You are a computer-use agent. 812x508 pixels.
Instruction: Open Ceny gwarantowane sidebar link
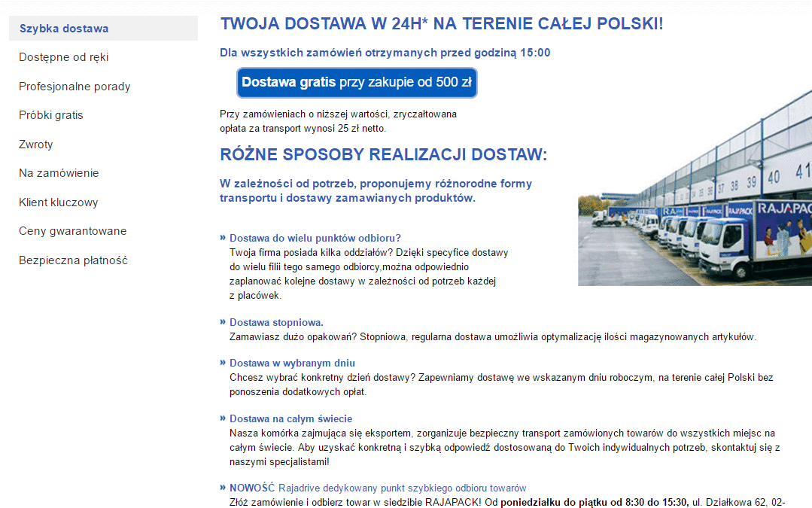point(72,231)
